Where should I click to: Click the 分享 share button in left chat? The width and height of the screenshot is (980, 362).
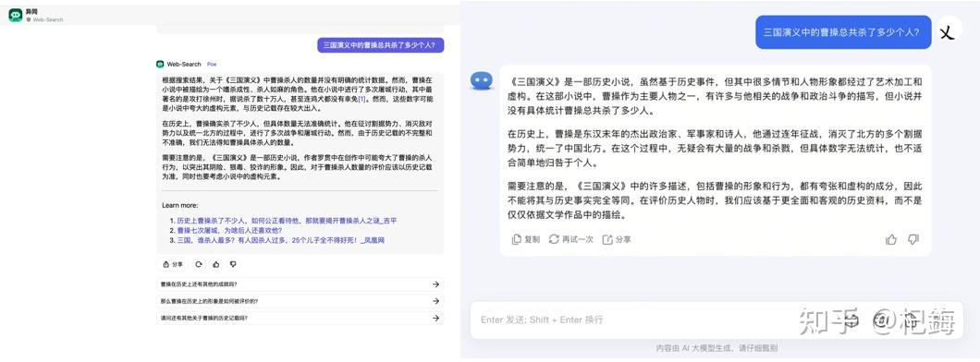pos(173,264)
